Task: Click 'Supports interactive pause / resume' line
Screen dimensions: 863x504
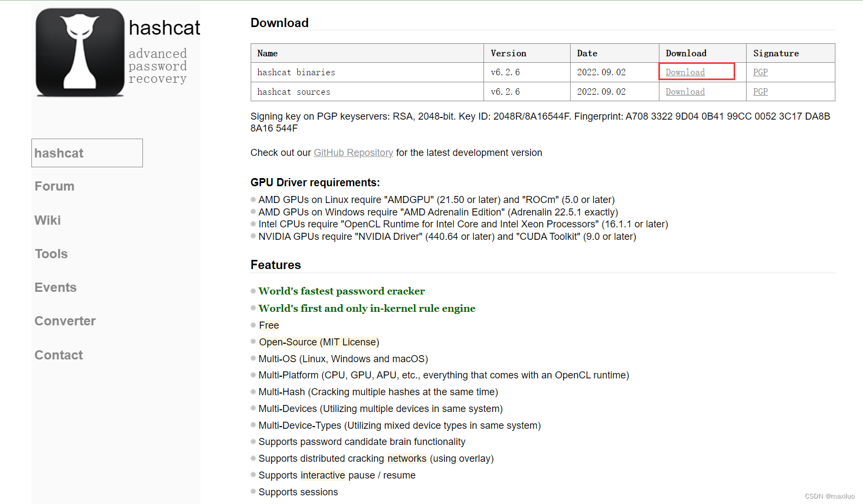Action: (x=337, y=475)
